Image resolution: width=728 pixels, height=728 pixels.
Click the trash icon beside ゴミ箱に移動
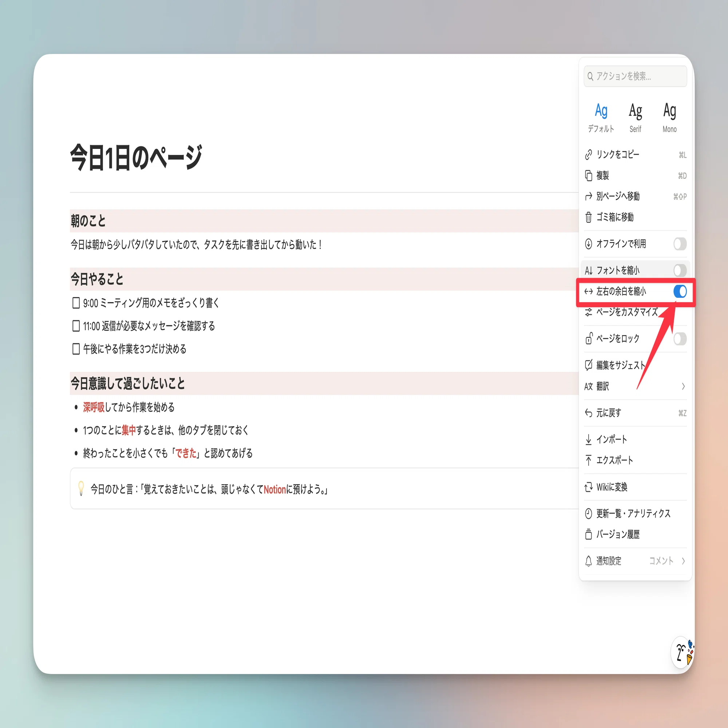(588, 217)
